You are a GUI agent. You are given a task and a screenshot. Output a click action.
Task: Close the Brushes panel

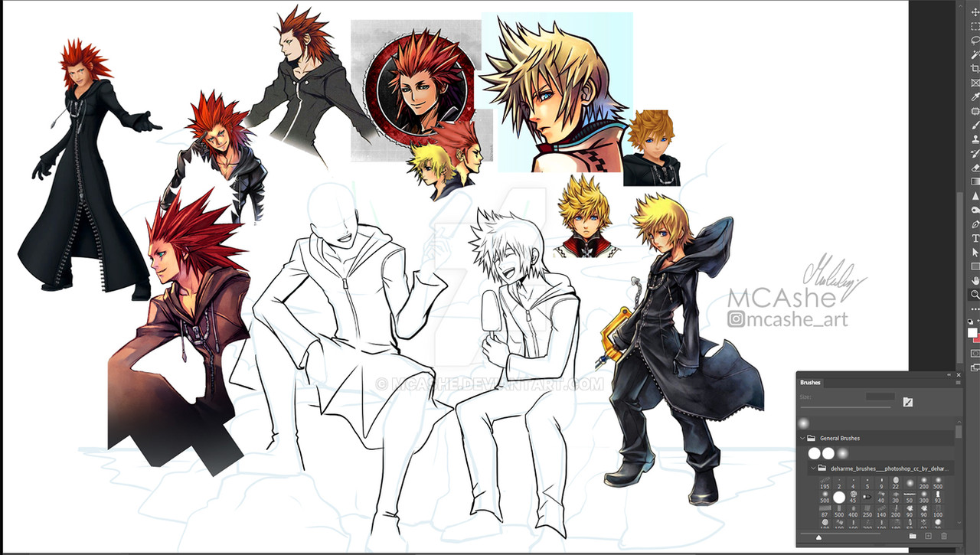coord(959,375)
